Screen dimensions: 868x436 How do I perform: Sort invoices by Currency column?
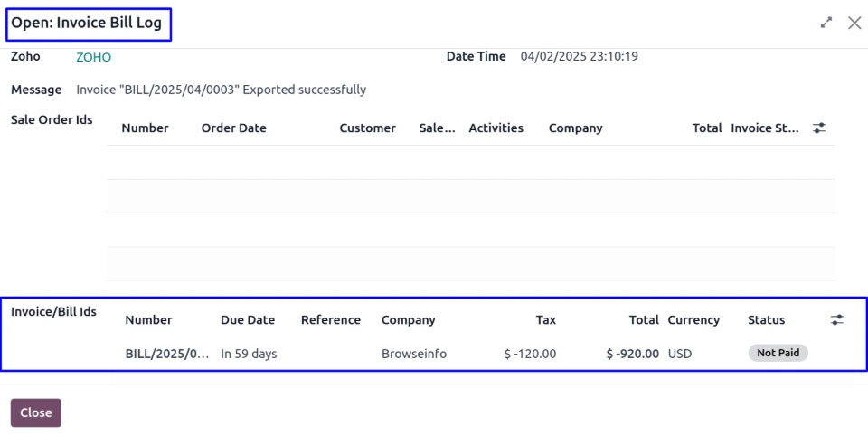693,320
